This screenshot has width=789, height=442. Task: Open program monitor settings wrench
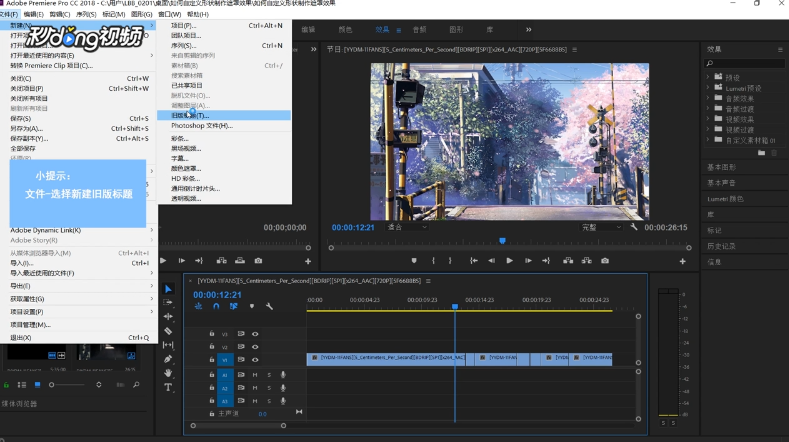(634, 227)
